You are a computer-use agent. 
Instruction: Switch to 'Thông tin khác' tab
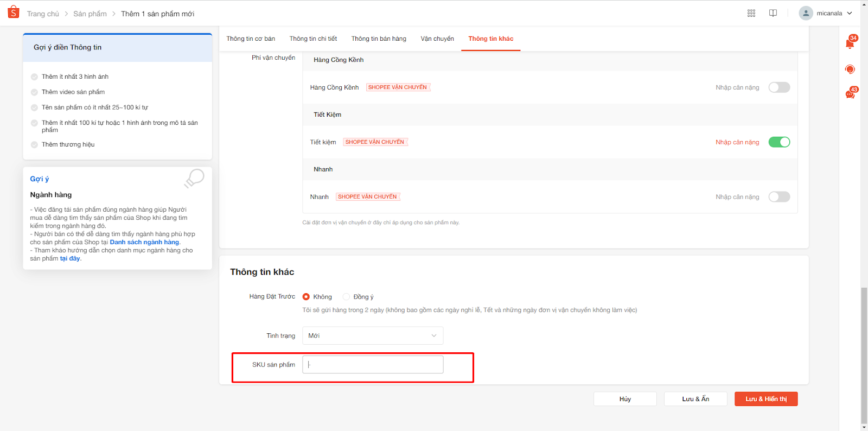tap(491, 39)
